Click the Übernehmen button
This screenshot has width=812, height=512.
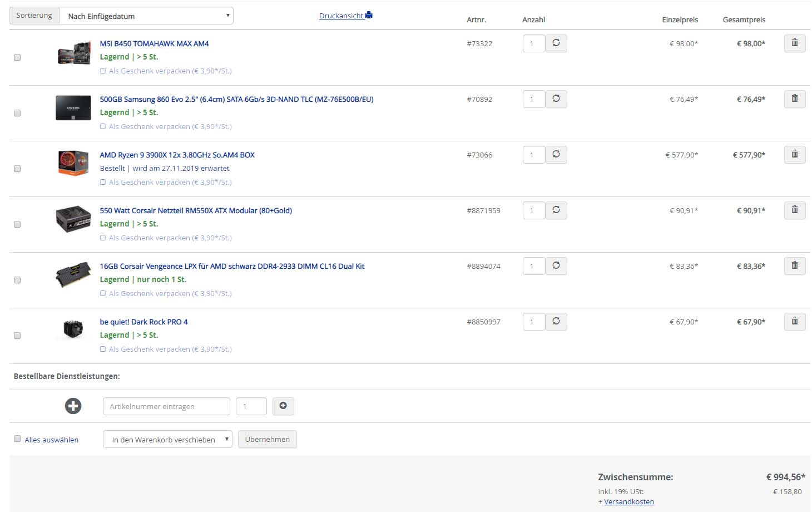click(268, 439)
